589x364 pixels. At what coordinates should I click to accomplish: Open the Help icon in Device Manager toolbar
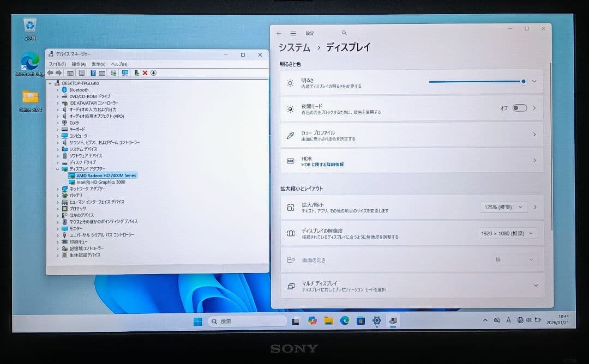coord(93,72)
